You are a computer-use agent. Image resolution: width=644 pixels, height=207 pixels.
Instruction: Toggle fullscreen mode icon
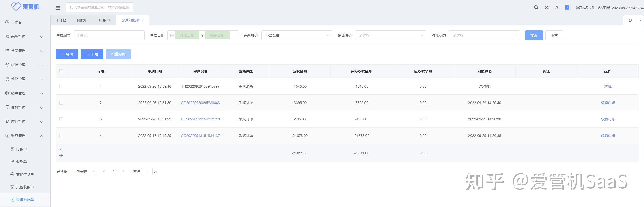click(x=547, y=8)
